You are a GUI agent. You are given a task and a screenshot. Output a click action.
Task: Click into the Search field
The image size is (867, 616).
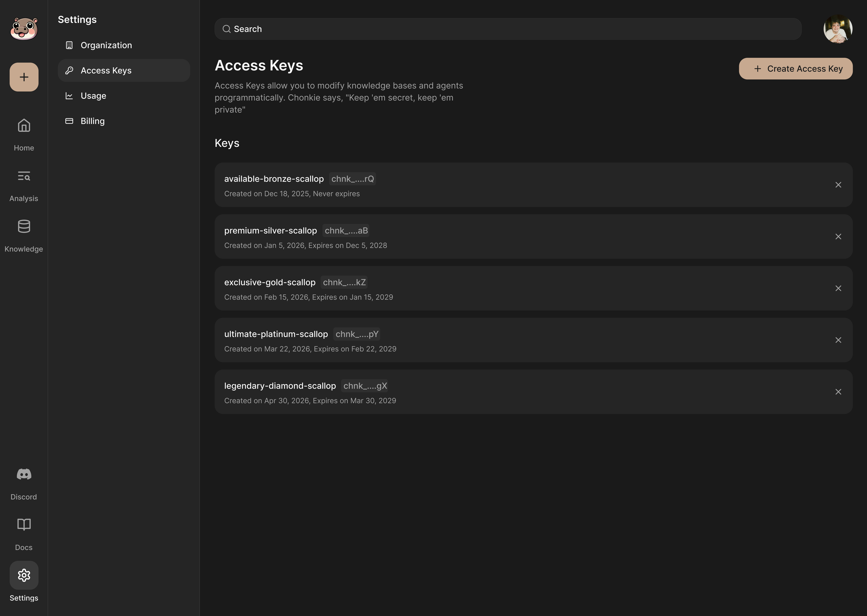tap(508, 29)
